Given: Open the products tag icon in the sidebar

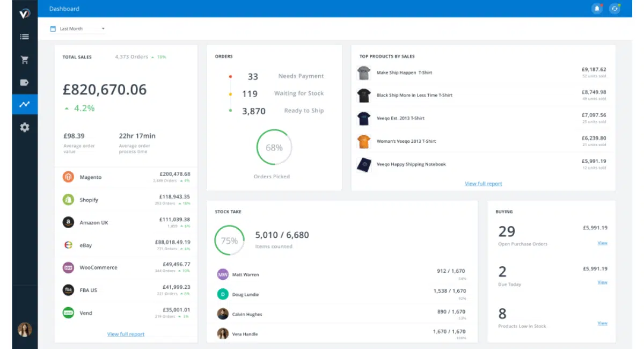Looking at the screenshot, I should coord(24,83).
